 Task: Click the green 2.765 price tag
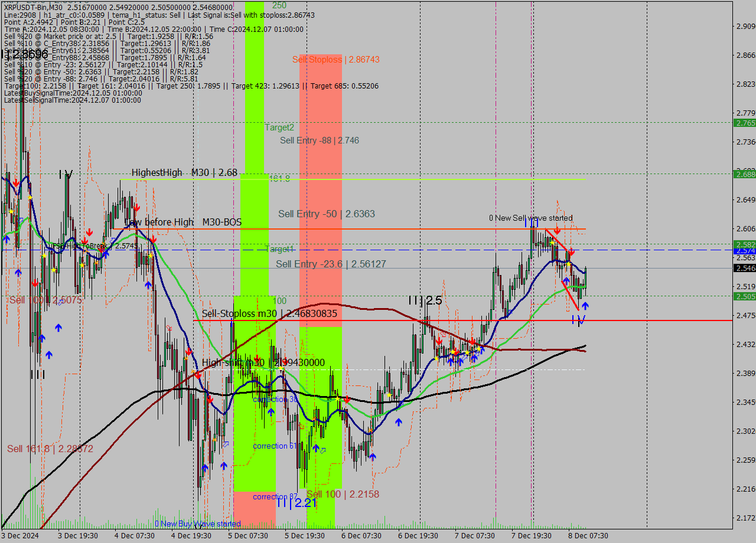(745, 123)
